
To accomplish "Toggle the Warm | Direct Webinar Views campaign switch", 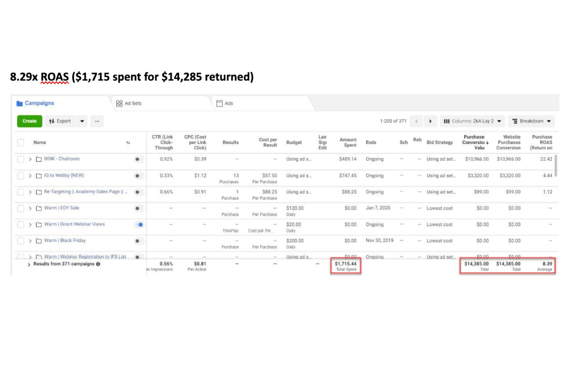I will coord(139,225).
